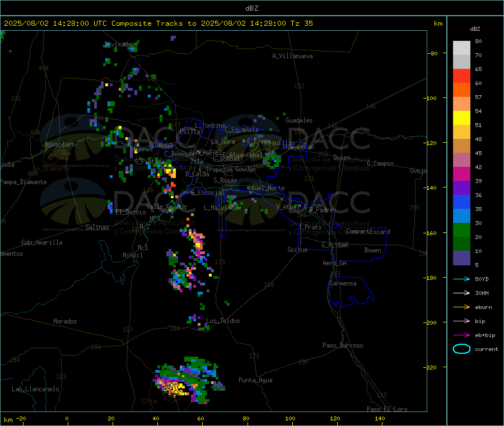Click the R_Padre map label
This screenshot has width=504, height=426.
click(321, 210)
